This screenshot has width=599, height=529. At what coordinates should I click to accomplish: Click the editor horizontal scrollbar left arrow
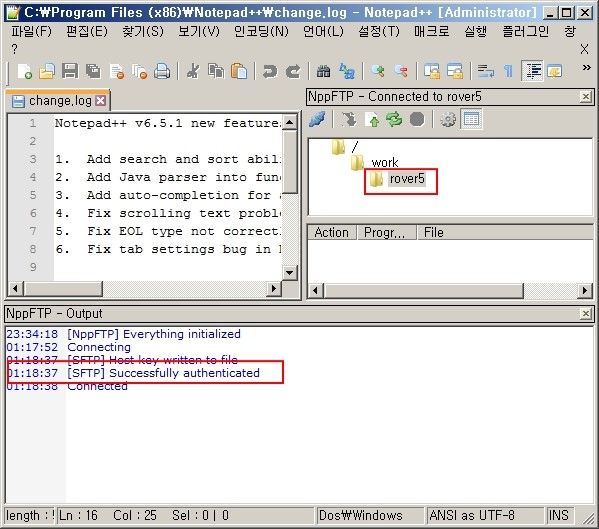click(15, 289)
